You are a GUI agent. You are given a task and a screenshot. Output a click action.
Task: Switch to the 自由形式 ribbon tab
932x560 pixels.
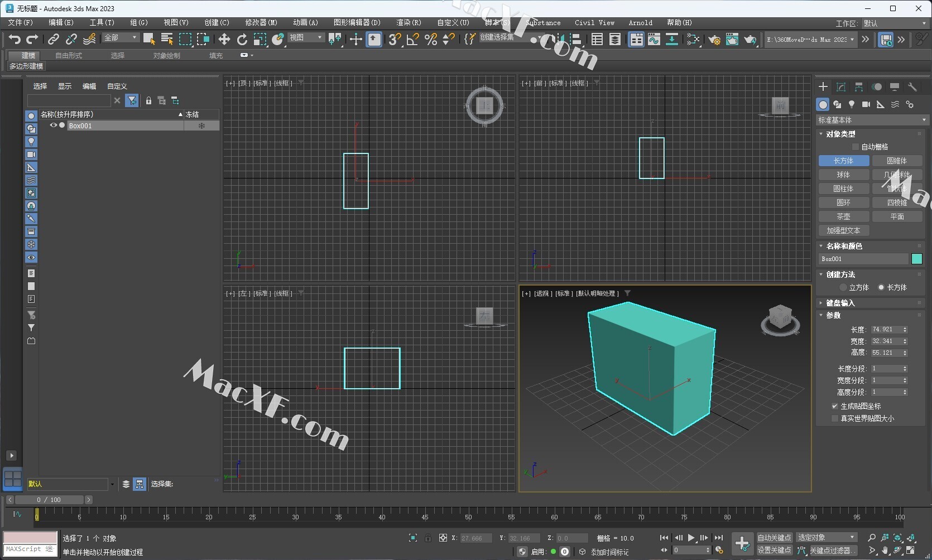pyautogui.click(x=69, y=55)
